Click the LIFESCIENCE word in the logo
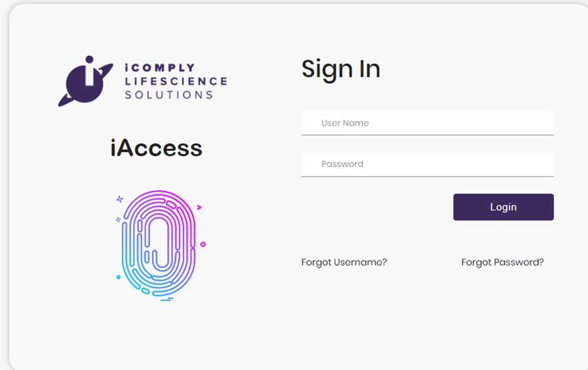Screen dimensions: 588x370 tap(176, 81)
